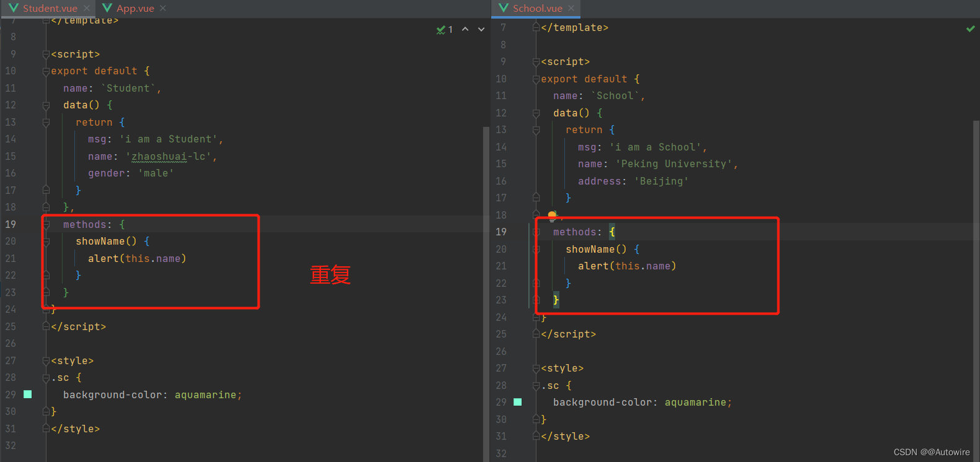Click background-color property in Student.vue
The width and height of the screenshot is (980, 462).
tap(112, 395)
